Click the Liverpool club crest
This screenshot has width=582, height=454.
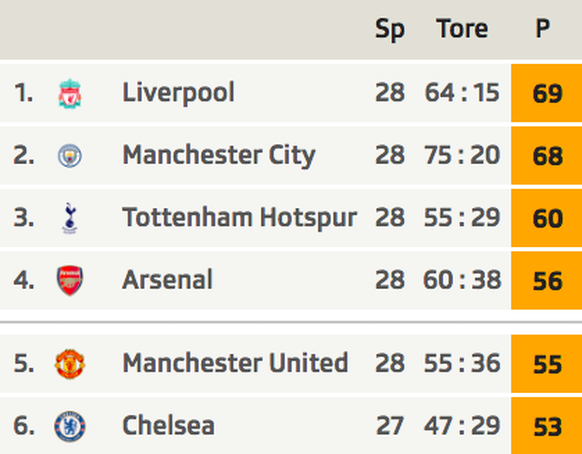70,93
